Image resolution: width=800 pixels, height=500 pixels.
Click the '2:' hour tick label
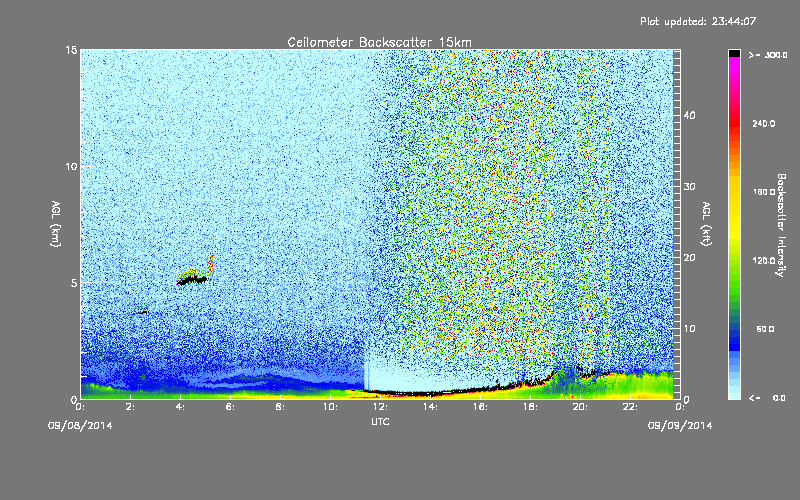[131, 407]
